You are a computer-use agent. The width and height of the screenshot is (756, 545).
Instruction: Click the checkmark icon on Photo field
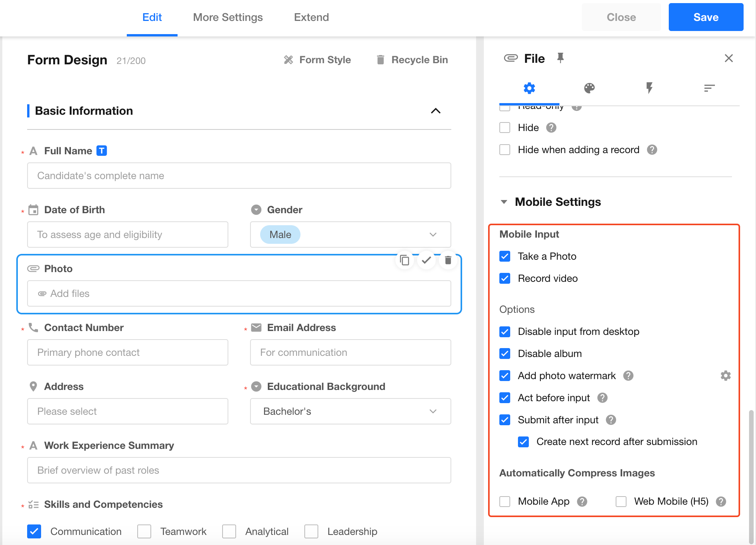tap(426, 260)
